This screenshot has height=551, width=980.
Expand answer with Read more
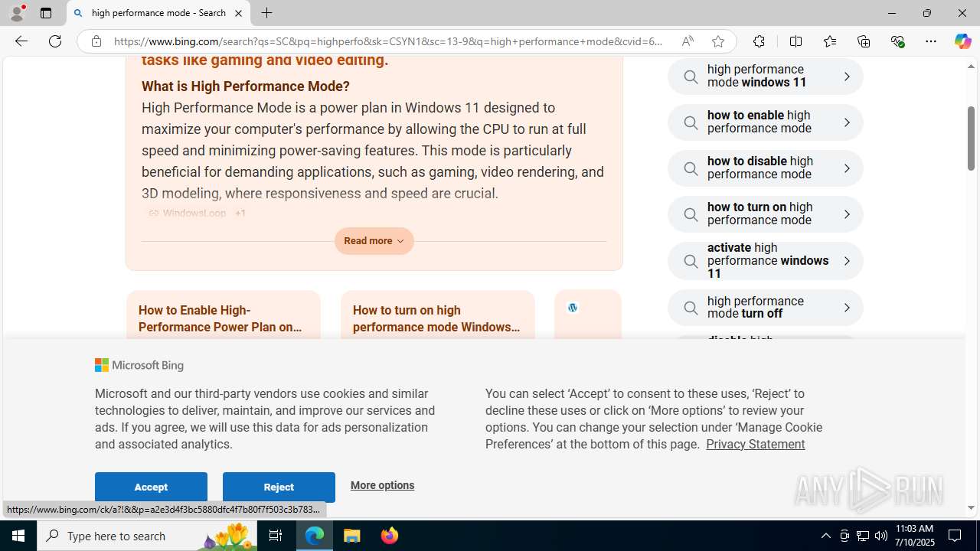pos(374,241)
